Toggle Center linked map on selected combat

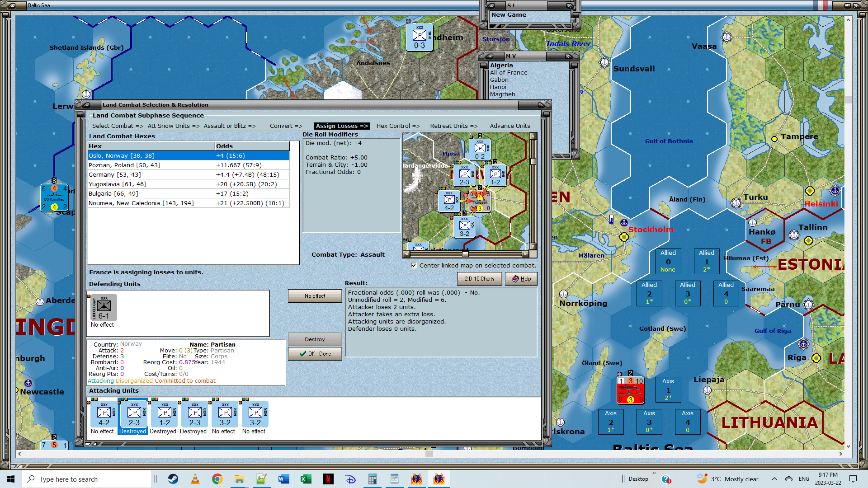coord(414,266)
